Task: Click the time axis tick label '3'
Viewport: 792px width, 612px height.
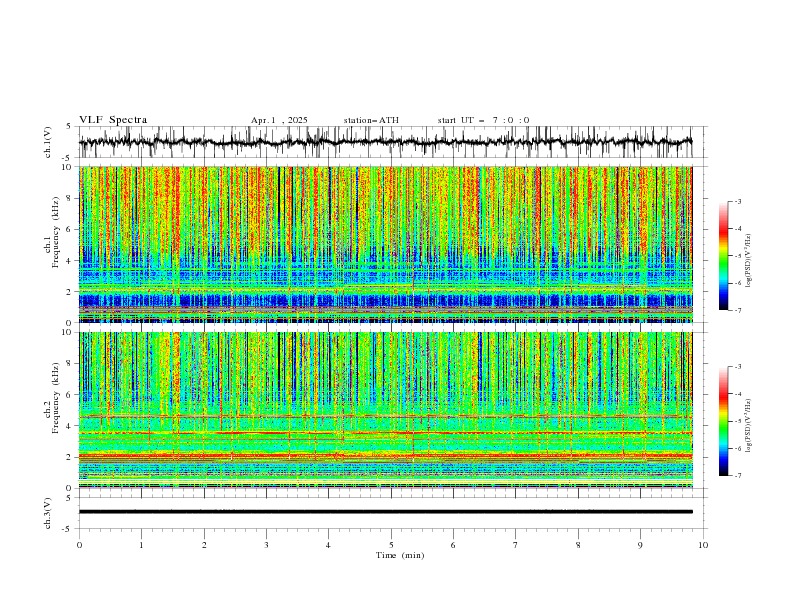Action: tap(266, 545)
